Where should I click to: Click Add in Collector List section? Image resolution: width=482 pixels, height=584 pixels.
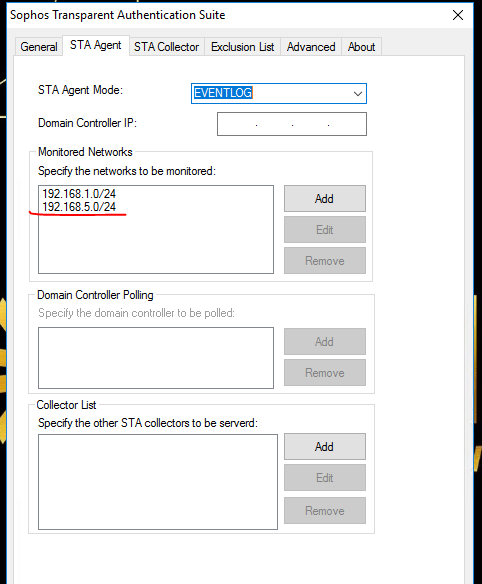coord(325,447)
